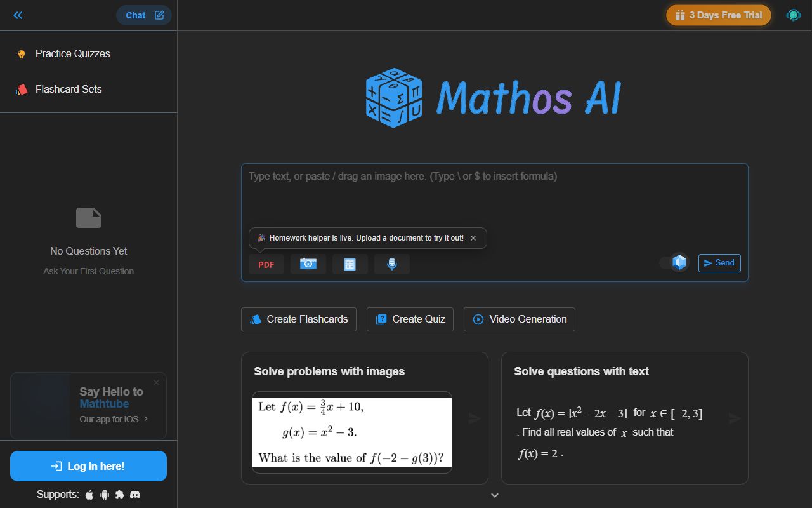Viewport: 812px width, 508px height.
Task: Expand more examples with the down chevron
Action: click(x=495, y=495)
